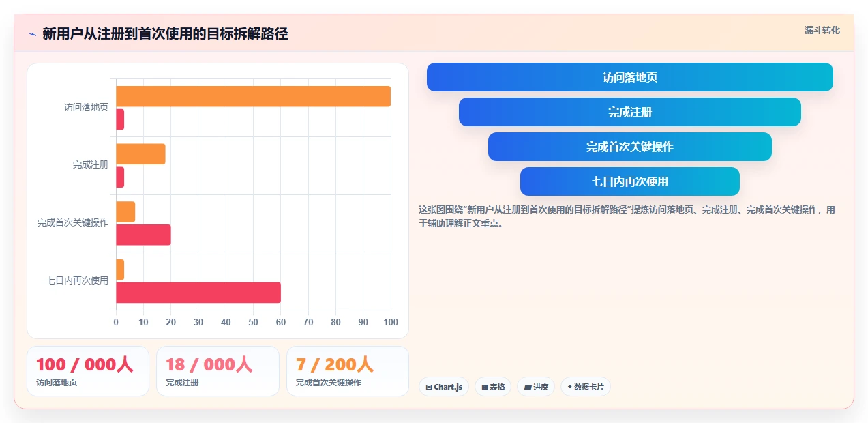The height and width of the screenshot is (423, 868).
Task: Click the 完成首次关键操作 axis label
Action: (x=73, y=223)
